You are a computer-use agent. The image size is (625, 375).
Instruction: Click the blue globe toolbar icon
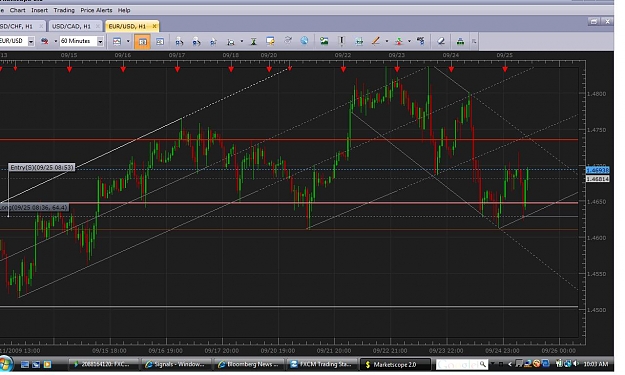tap(304, 40)
